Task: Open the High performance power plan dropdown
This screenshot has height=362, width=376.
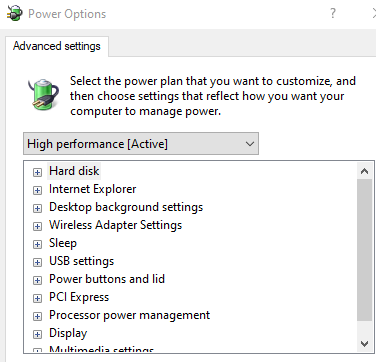Action: pyautogui.click(x=141, y=144)
